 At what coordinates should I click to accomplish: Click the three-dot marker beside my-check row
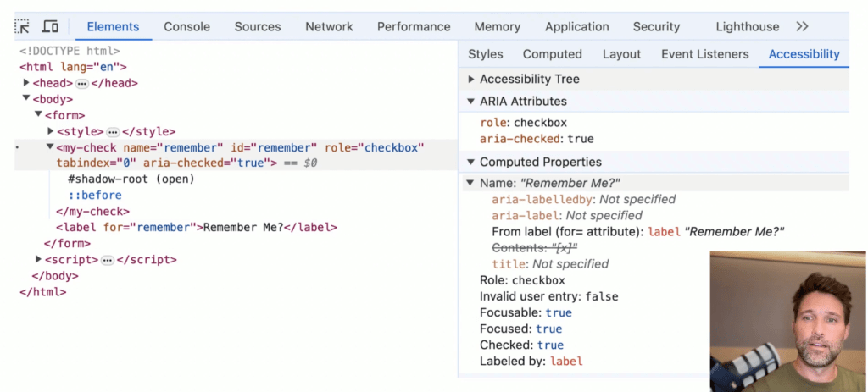click(x=17, y=147)
